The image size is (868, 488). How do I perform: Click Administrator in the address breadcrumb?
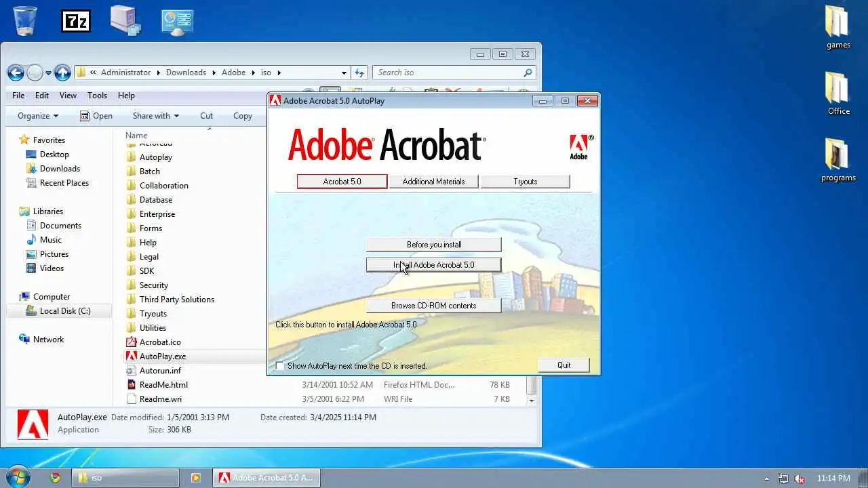[x=126, y=73]
